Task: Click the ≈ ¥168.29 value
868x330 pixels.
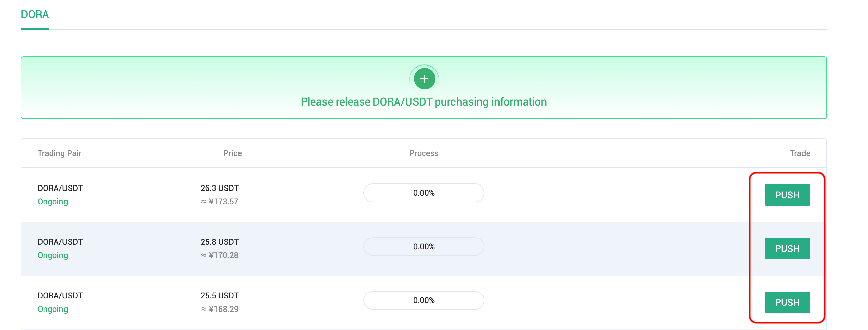Action: click(x=220, y=309)
